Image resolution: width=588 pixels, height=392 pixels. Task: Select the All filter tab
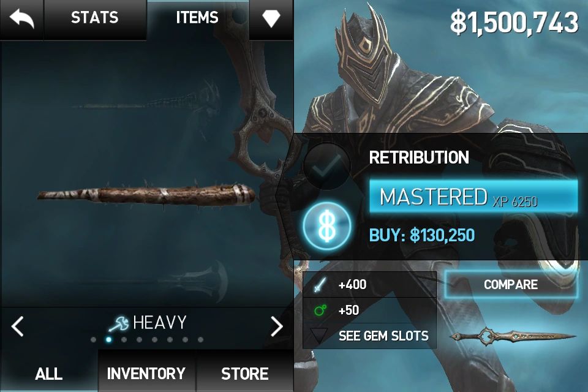[49, 373]
